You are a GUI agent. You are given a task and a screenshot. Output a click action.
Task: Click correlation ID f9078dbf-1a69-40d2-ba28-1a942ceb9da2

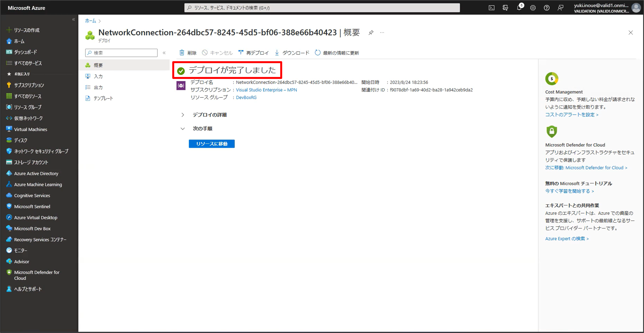click(431, 90)
